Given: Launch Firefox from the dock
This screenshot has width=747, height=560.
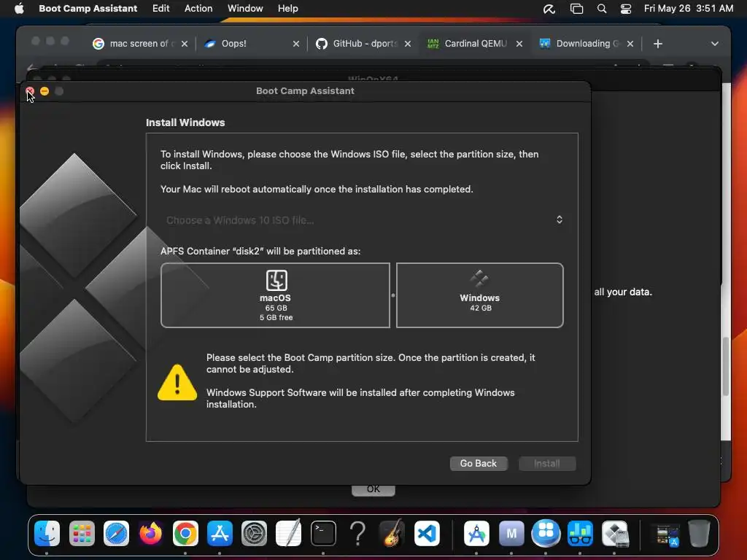Looking at the screenshot, I should 150,533.
